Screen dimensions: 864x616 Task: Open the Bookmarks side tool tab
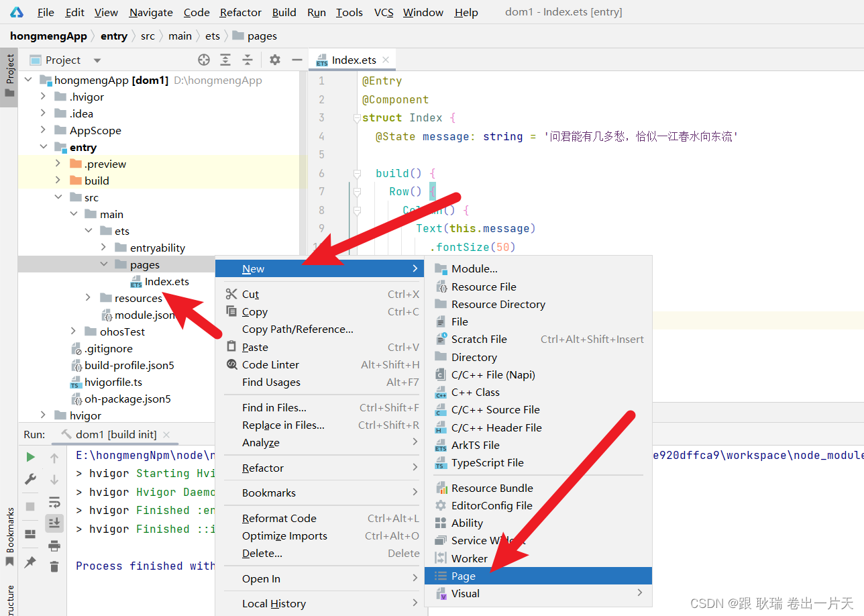[x=9, y=537]
